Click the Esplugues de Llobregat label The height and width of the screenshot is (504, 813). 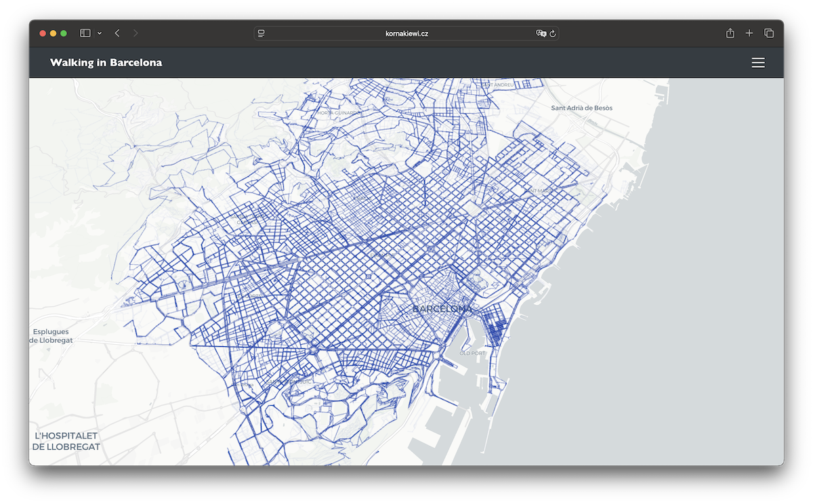(51, 336)
